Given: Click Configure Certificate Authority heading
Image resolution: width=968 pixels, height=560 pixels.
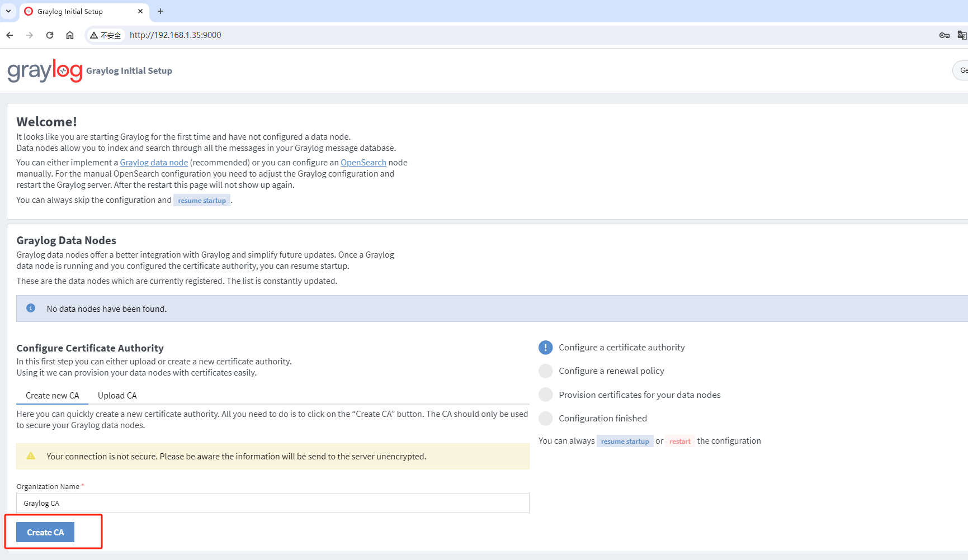Looking at the screenshot, I should point(90,348).
